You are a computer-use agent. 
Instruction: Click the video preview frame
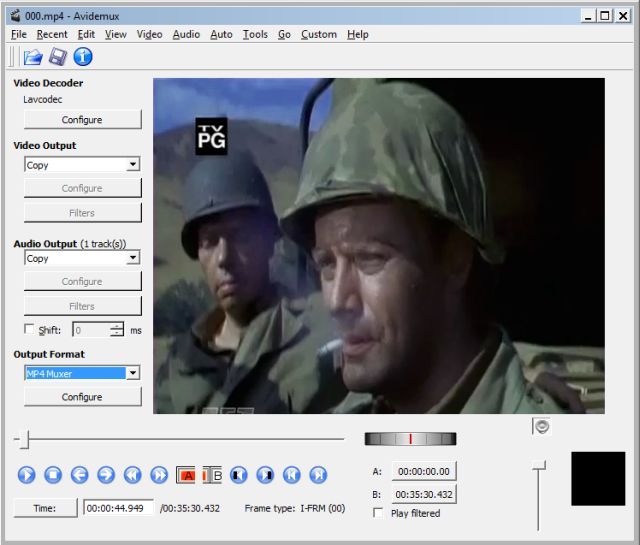379,246
